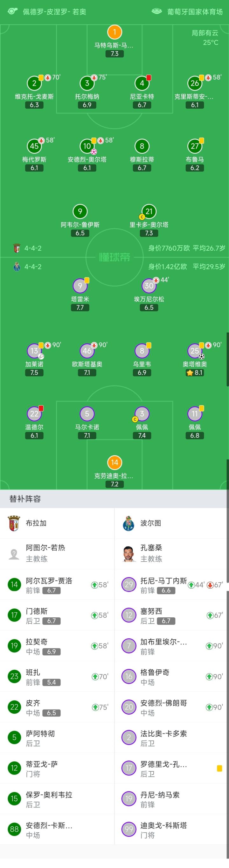Tap 8.1 star rating under 奥塔维奥
This screenshot has height=868, width=229.
(195, 373)
